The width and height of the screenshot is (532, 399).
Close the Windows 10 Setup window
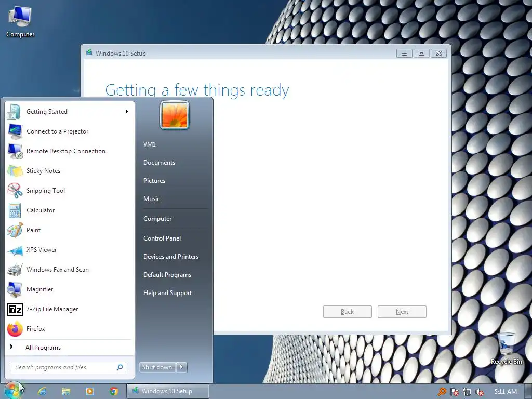pos(438,54)
